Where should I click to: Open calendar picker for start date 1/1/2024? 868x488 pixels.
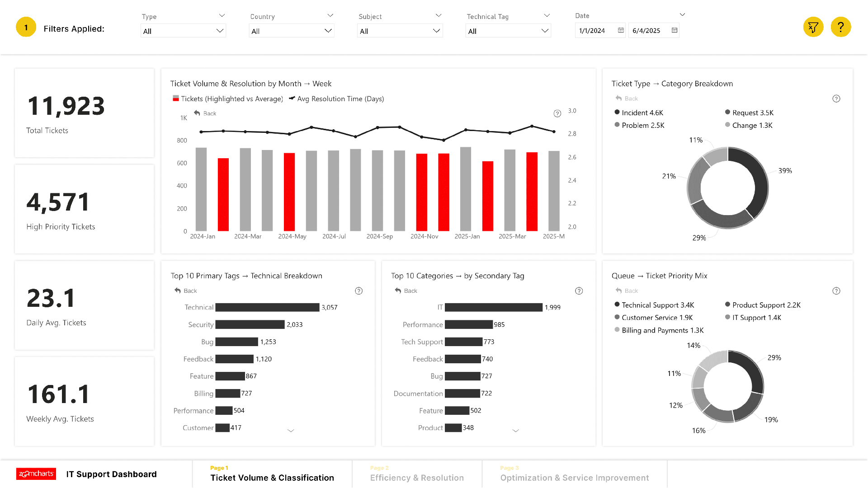tap(621, 30)
